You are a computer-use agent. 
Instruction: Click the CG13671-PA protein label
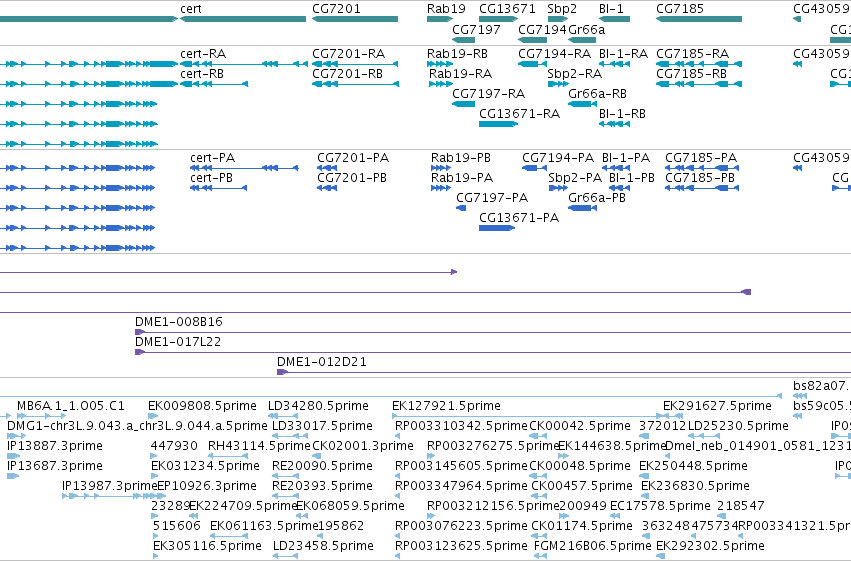pyautogui.click(x=518, y=218)
